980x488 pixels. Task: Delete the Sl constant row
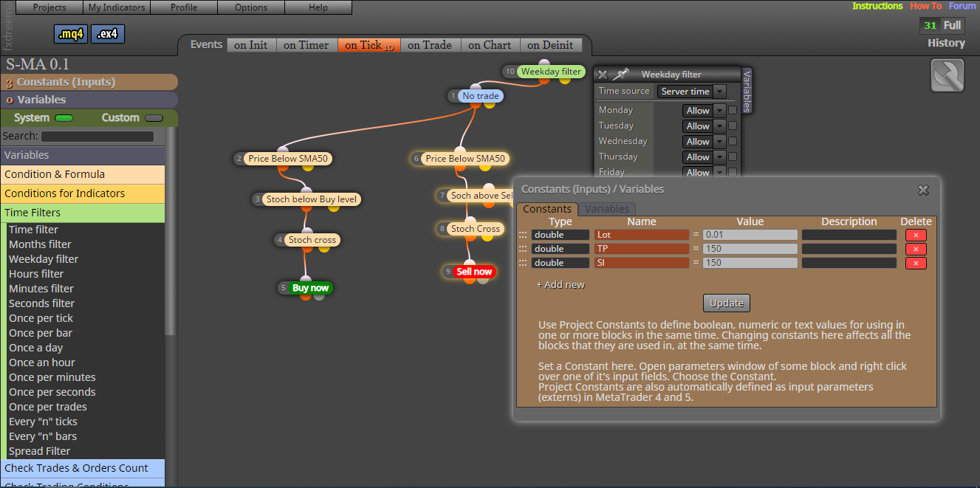916,263
